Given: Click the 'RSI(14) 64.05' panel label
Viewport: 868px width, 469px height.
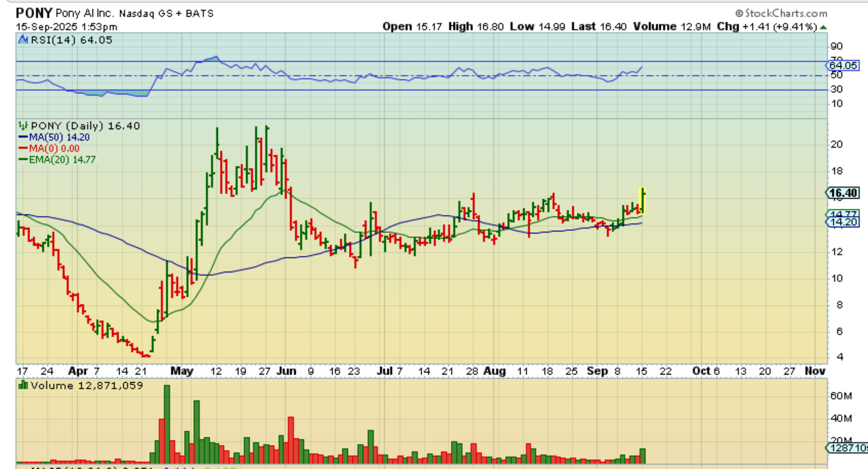Looking at the screenshot, I should 71,40.
